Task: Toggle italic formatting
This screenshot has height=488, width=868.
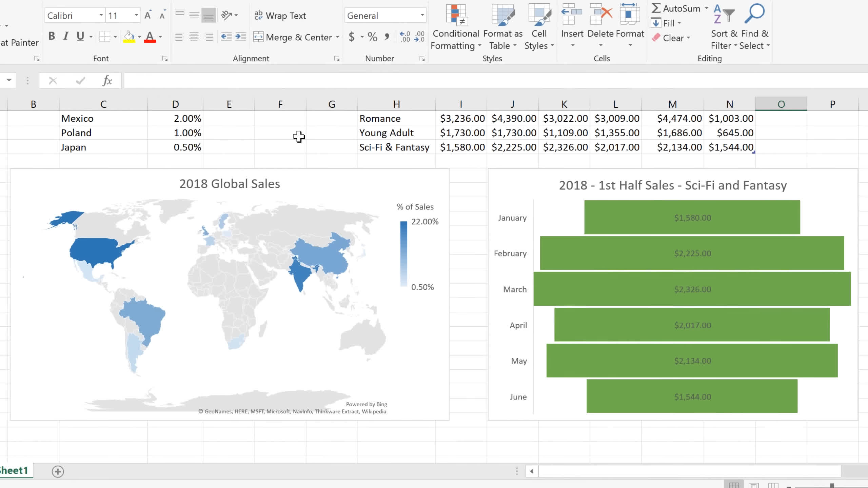Action: point(66,36)
